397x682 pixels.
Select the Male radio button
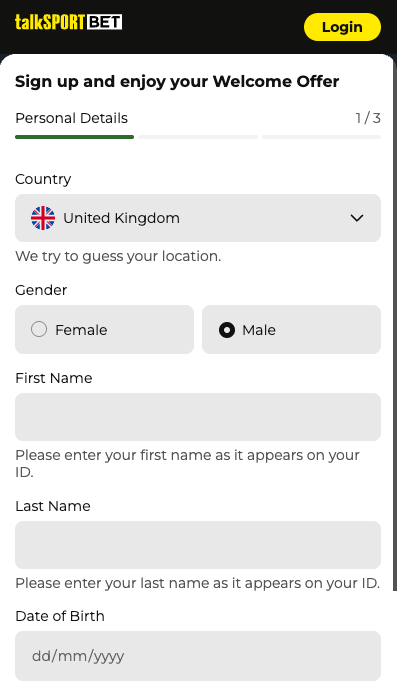pyautogui.click(x=227, y=330)
